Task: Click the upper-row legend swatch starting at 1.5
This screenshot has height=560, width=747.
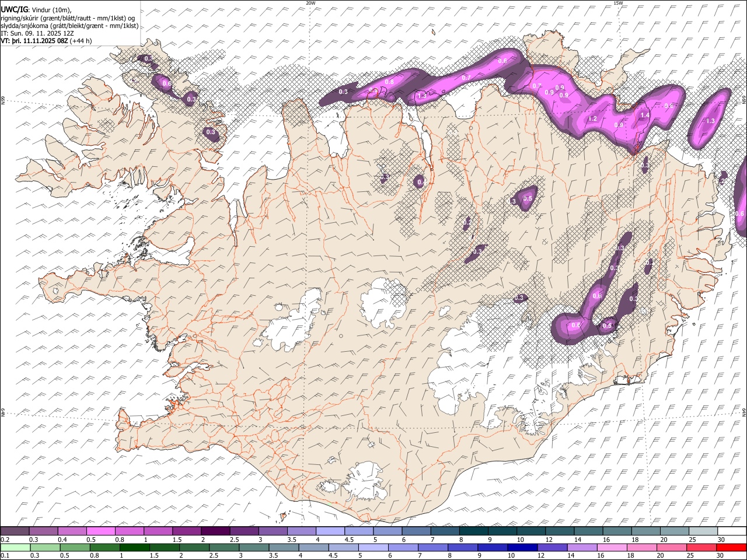Action: [187, 531]
